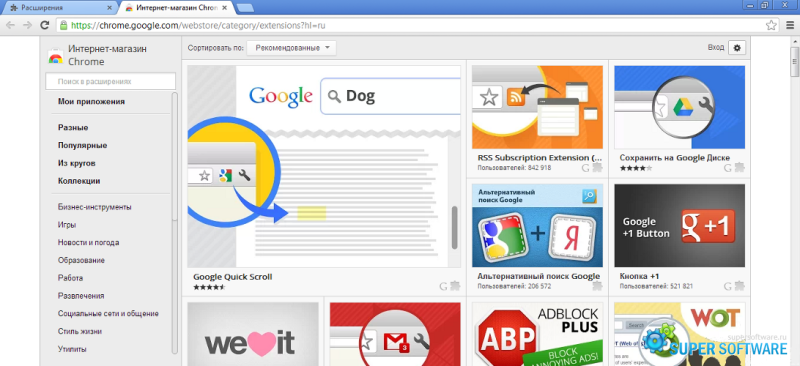
Task: Click the green padlock security icon
Action: [63, 25]
